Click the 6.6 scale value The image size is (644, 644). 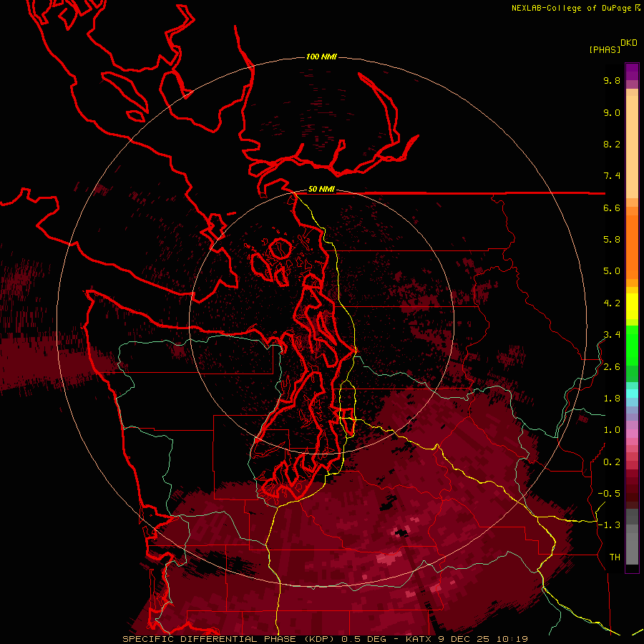(x=612, y=208)
